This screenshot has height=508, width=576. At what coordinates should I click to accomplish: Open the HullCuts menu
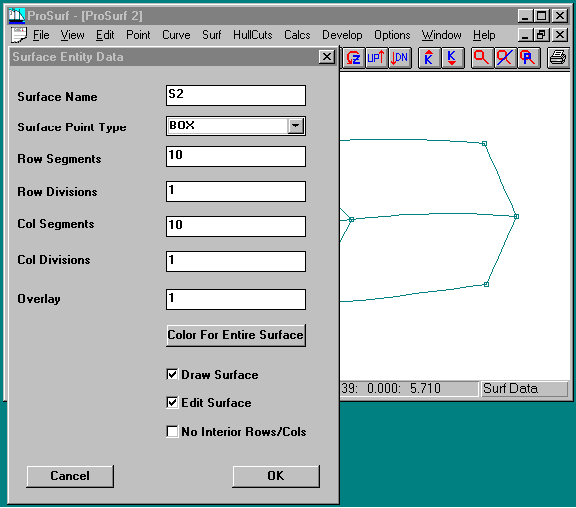(x=253, y=35)
